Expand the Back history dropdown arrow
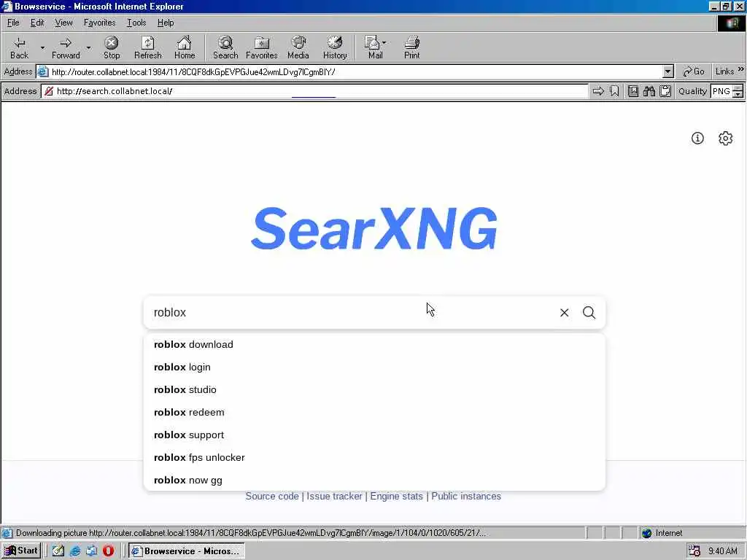The height and width of the screenshot is (560, 747). [x=42, y=47]
